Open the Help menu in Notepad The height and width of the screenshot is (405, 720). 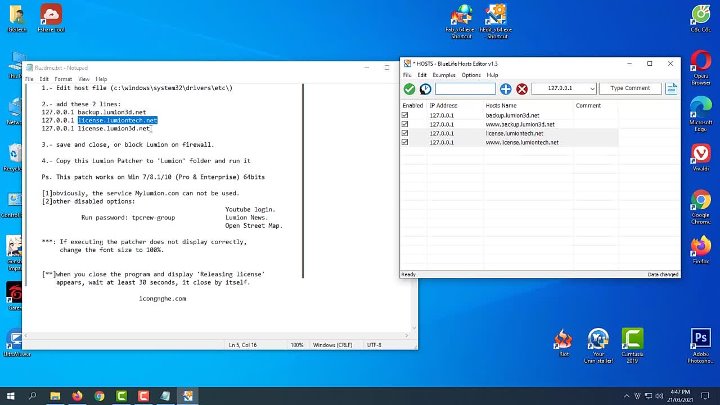tap(101, 79)
